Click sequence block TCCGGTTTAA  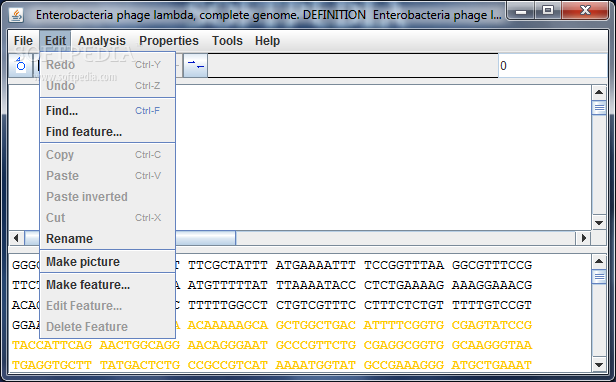click(x=404, y=265)
